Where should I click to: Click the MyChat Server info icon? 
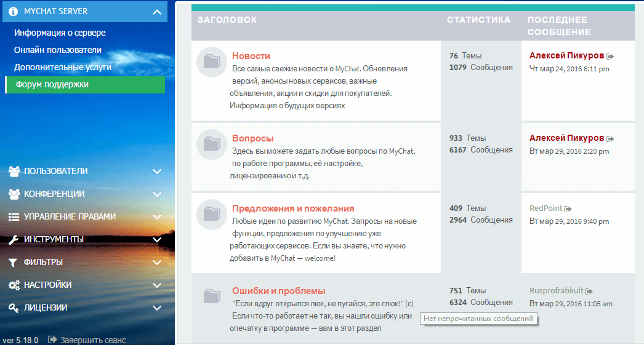point(13,12)
